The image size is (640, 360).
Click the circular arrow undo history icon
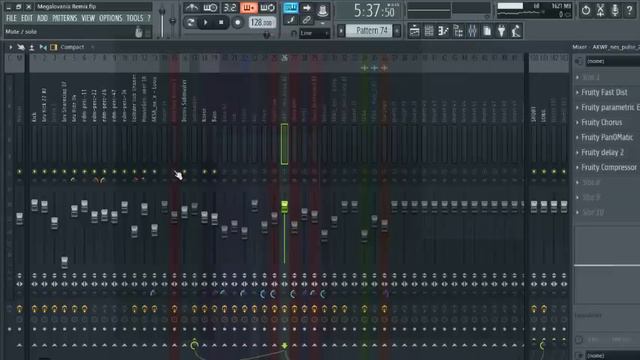(x=586, y=11)
